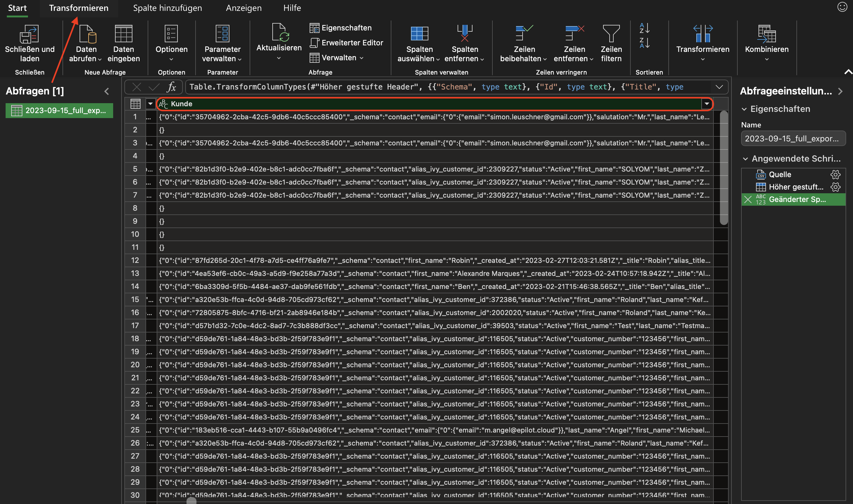Open the Optionen dropdown chevron

point(171,59)
